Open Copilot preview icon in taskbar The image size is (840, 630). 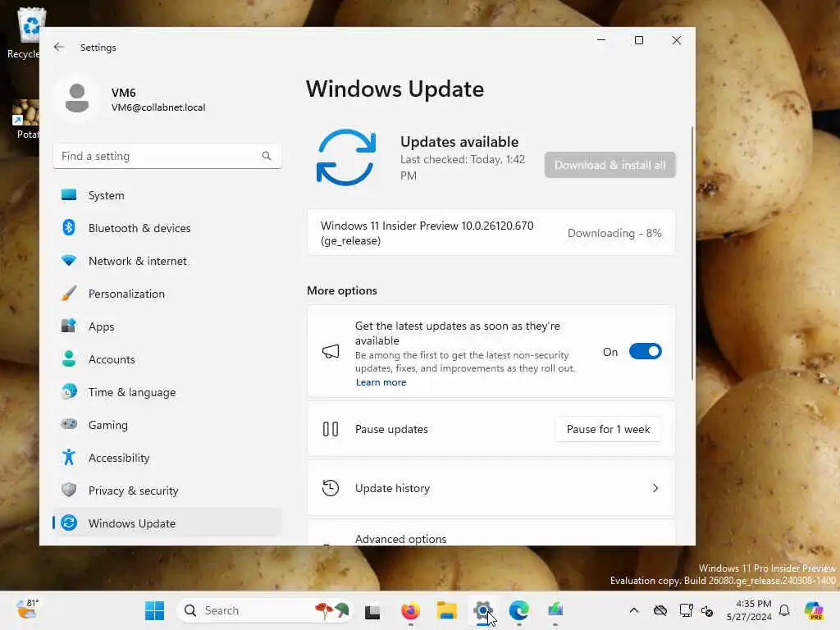click(814, 610)
